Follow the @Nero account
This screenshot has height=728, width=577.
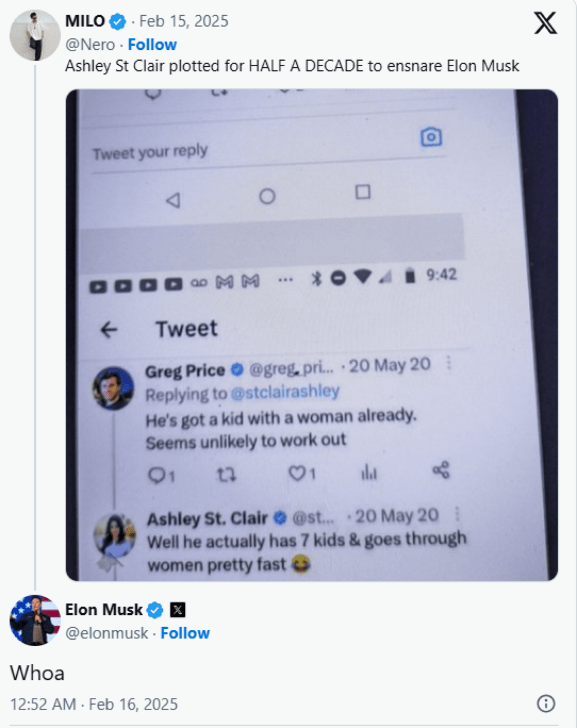tap(152, 45)
